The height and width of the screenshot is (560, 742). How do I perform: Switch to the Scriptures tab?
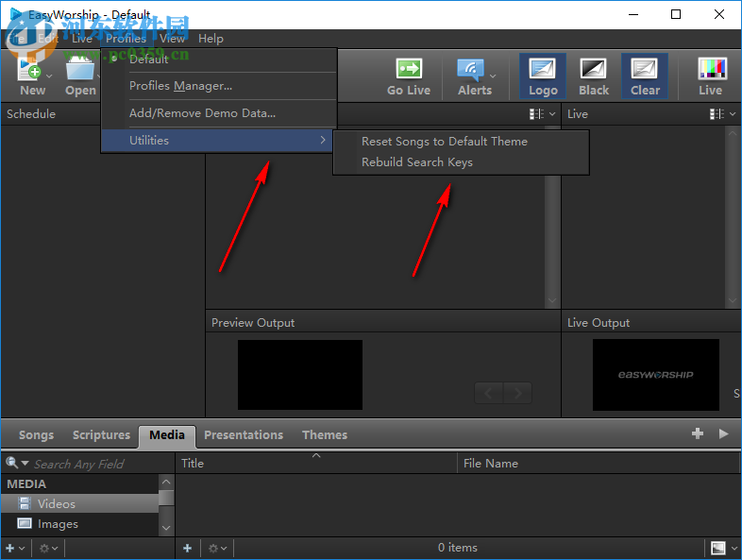coord(101,435)
